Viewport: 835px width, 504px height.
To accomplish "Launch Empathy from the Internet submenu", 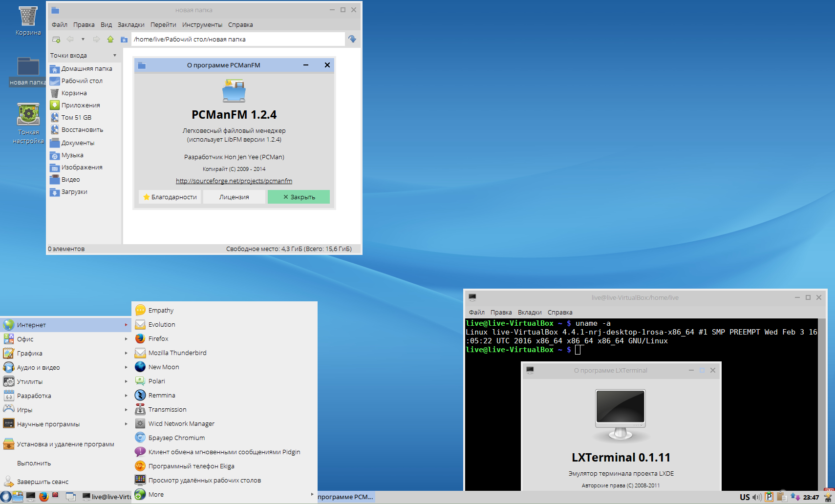I will 225,310.
